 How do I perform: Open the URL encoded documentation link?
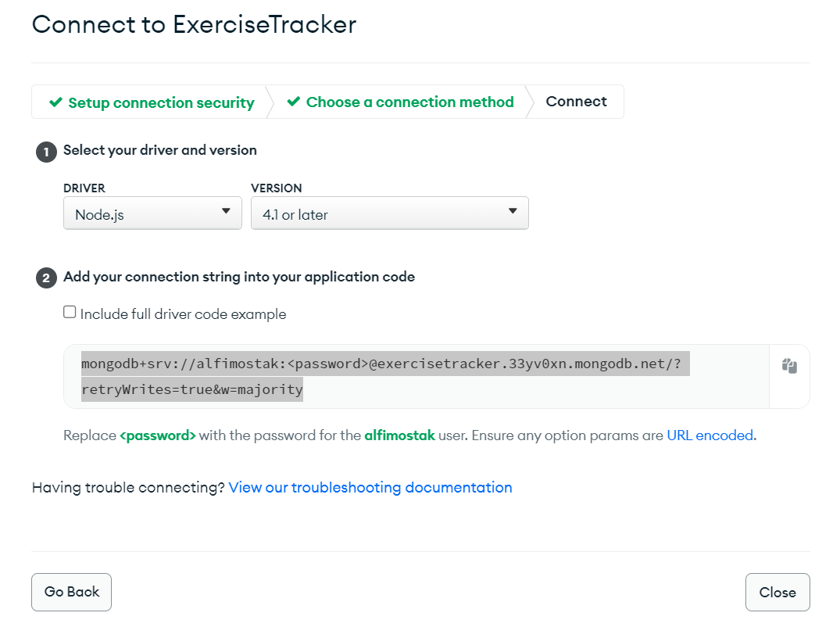(708, 435)
